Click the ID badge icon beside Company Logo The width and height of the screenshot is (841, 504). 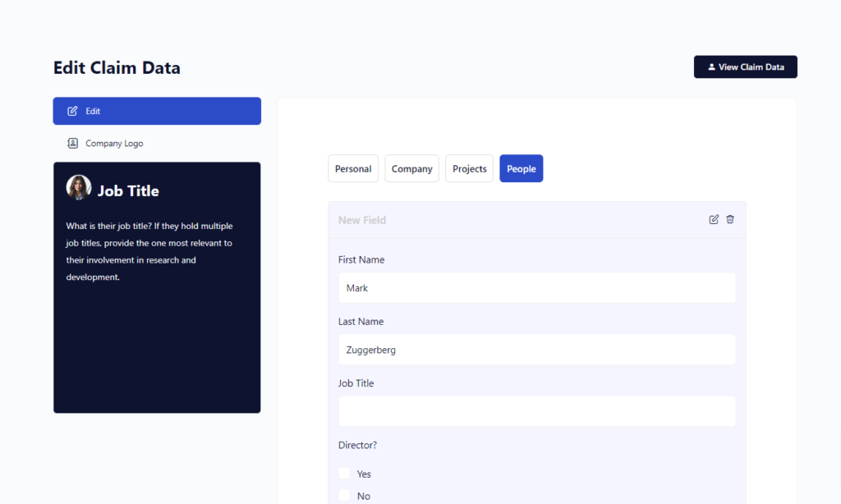[x=72, y=144]
